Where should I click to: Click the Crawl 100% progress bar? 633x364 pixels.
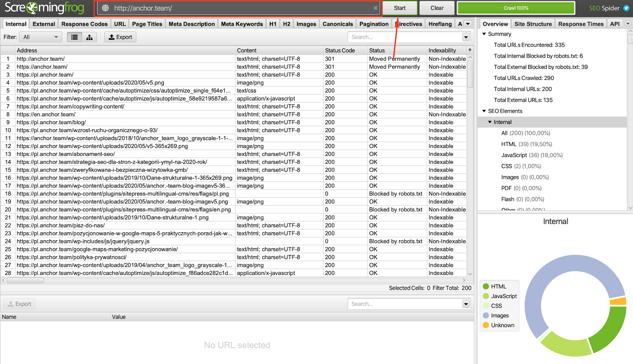pos(516,8)
